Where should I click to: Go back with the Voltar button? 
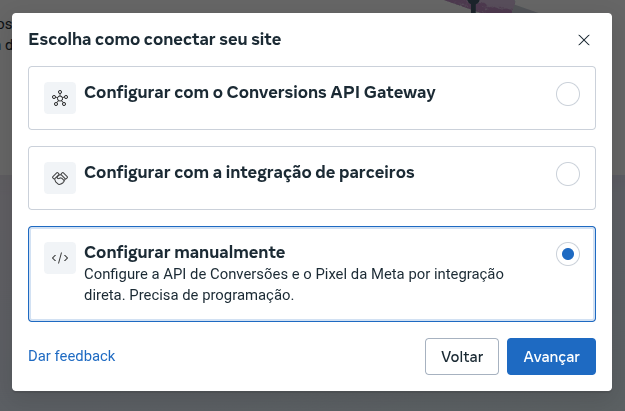point(462,356)
